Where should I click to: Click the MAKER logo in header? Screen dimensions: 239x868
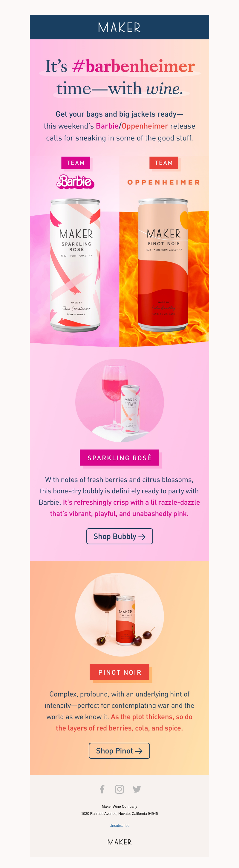119,27
